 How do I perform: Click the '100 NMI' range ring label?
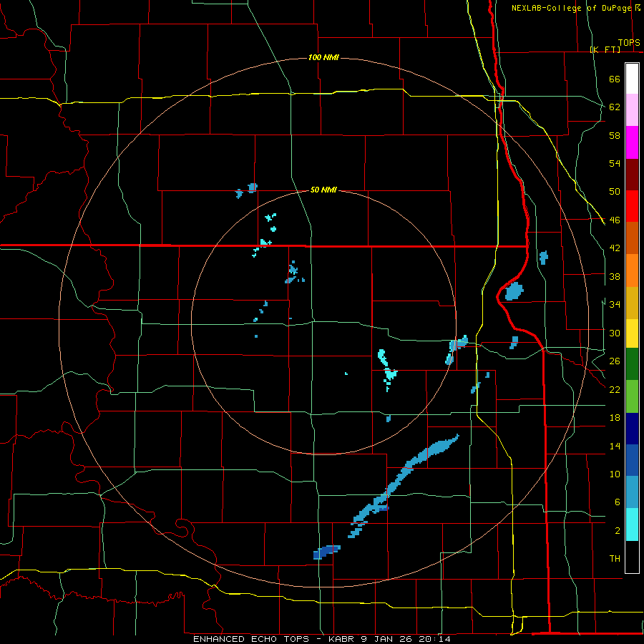(x=323, y=57)
